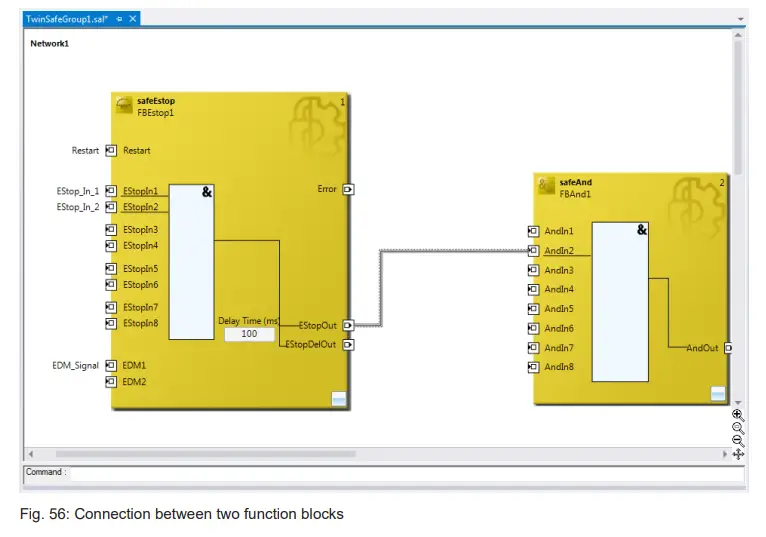Click the zoom out magnifier icon
This screenshot has height=537, width=766.
click(738, 441)
